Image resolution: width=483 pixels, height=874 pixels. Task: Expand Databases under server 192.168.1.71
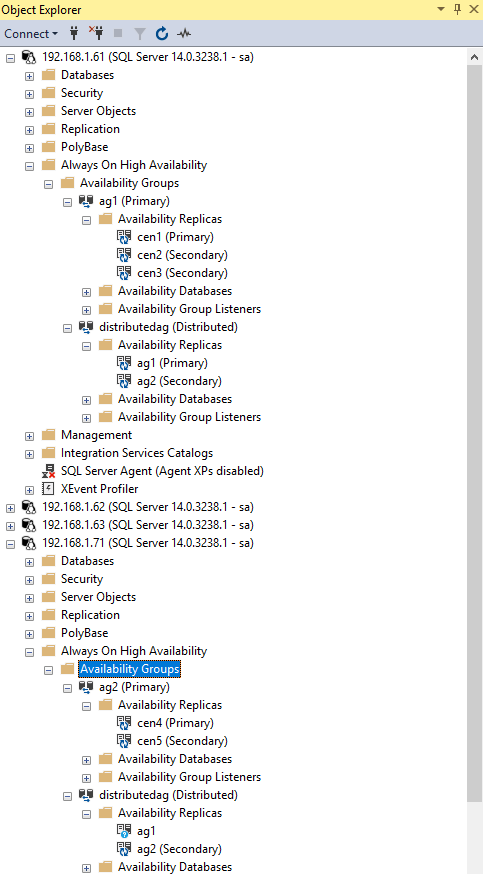[30, 562]
